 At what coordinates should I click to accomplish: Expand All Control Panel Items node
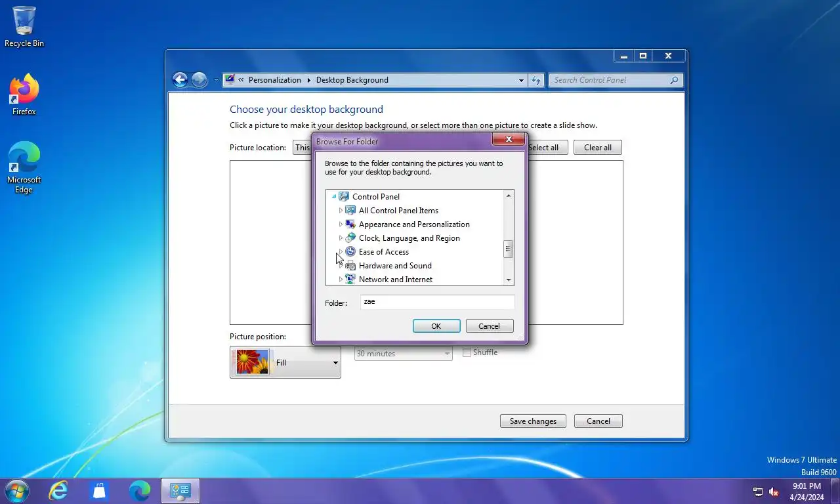tap(341, 210)
